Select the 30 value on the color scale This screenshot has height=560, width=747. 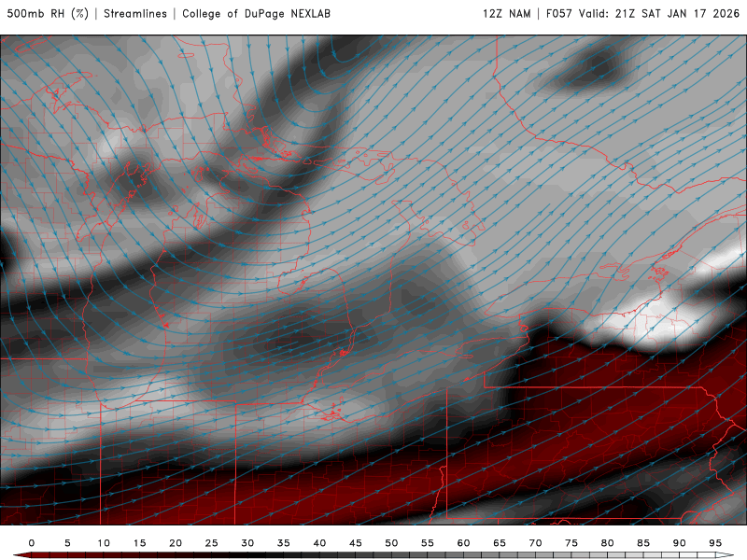click(x=247, y=543)
